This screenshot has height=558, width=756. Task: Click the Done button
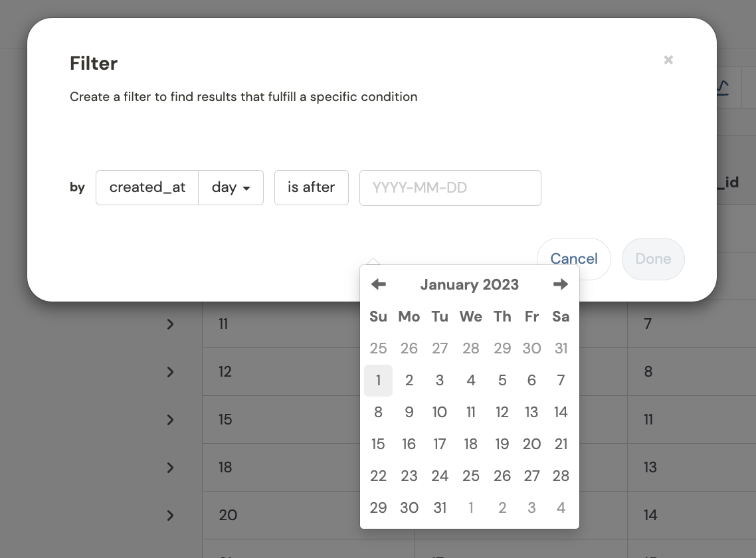[x=652, y=259]
